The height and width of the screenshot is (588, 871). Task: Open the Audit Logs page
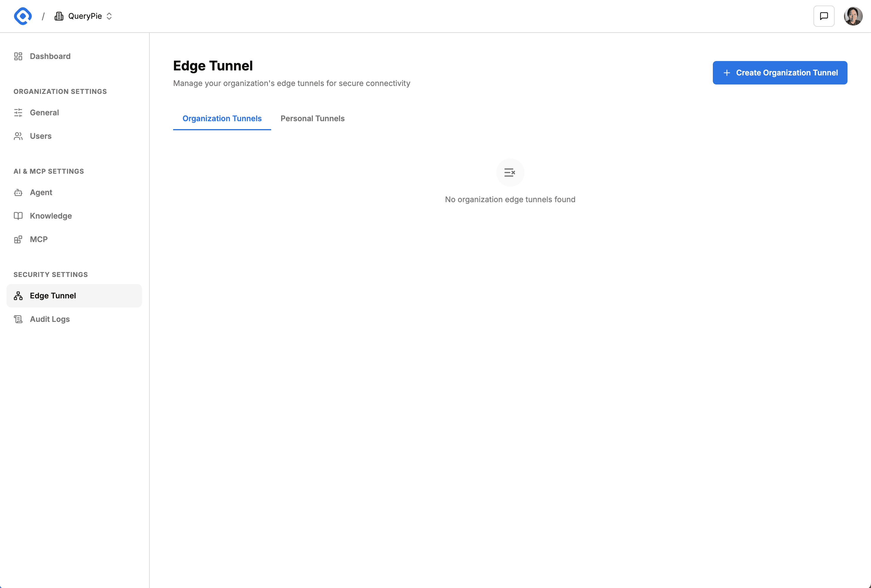coord(50,319)
